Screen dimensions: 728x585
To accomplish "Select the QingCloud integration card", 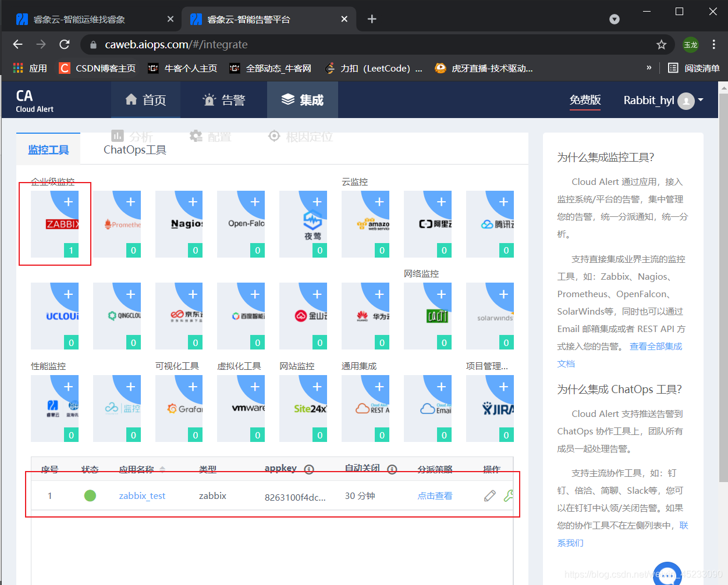I will pos(117,316).
